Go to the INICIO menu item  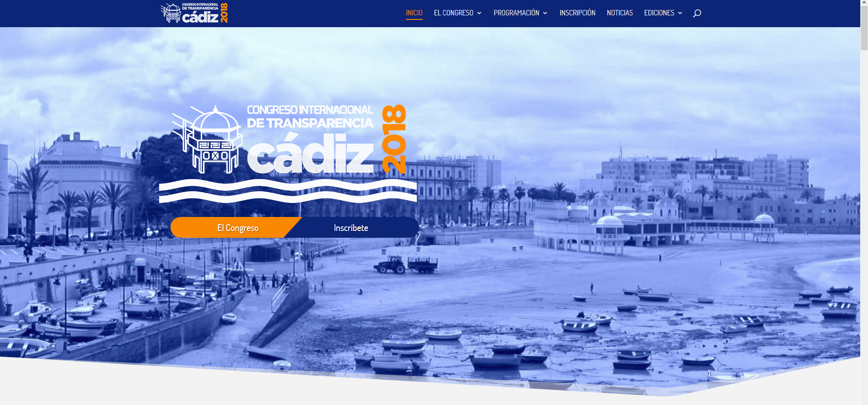(414, 13)
